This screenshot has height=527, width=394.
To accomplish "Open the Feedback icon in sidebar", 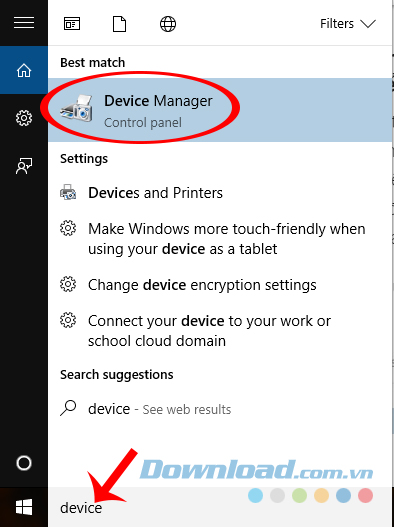I will click(24, 166).
